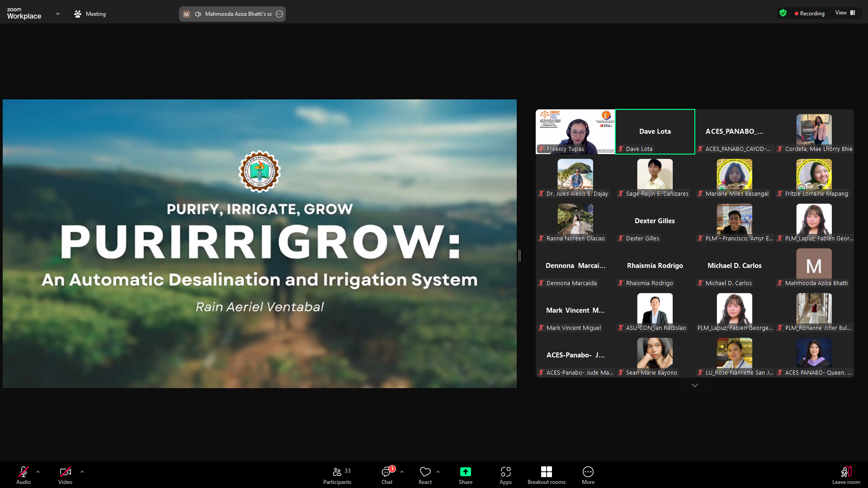Open the View layout menu
Screen dimensions: 868x488
(x=845, y=13)
